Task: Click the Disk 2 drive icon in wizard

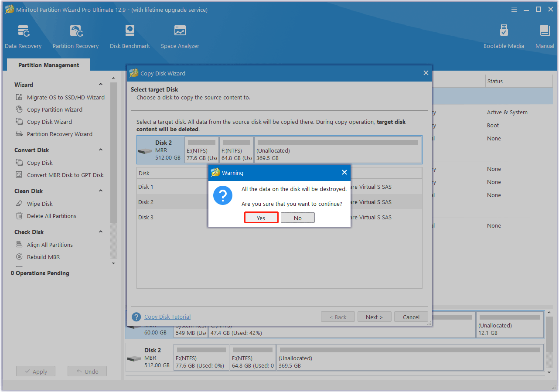Action: point(145,151)
